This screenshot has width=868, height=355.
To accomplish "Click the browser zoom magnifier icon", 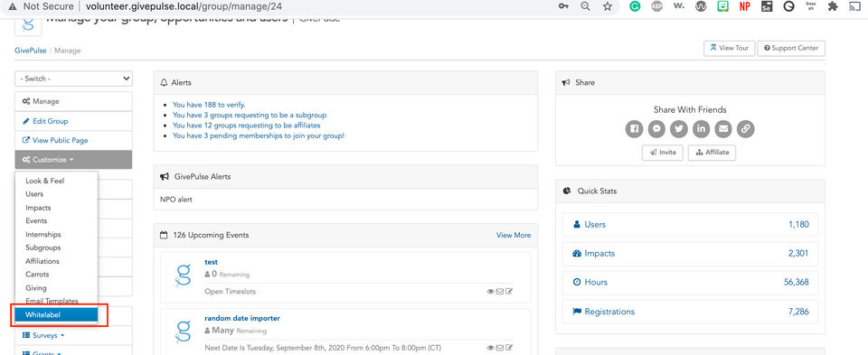I will point(585,6).
